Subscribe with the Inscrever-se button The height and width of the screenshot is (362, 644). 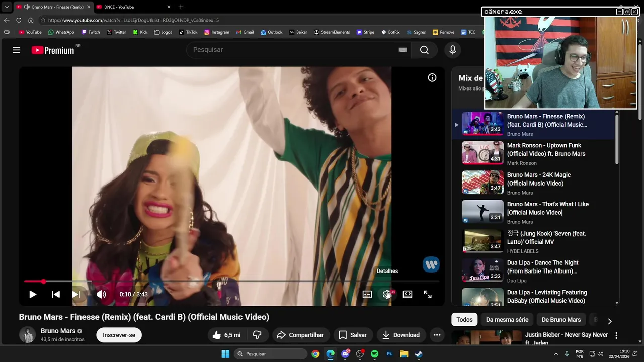coord(119,335)
